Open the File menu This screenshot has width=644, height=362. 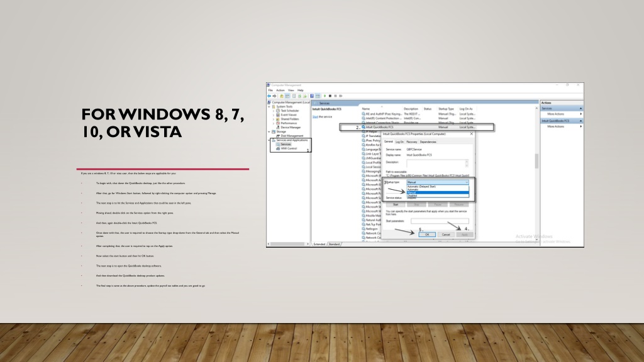click(270, 90)
